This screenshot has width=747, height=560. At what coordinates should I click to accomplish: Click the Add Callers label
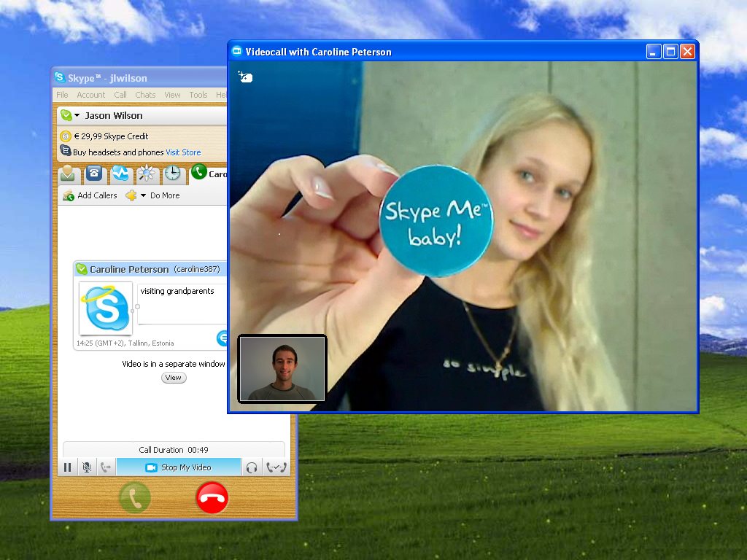coord(97,195)
